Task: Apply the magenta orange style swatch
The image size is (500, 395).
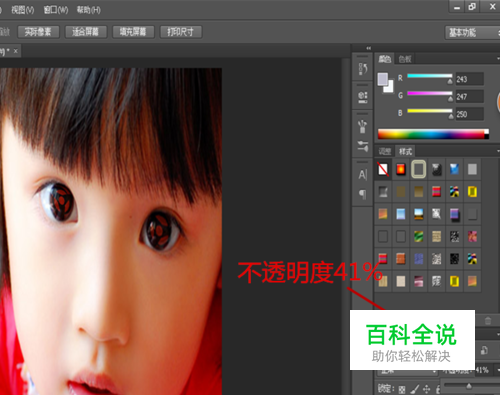Action: (x=472, y=237)
